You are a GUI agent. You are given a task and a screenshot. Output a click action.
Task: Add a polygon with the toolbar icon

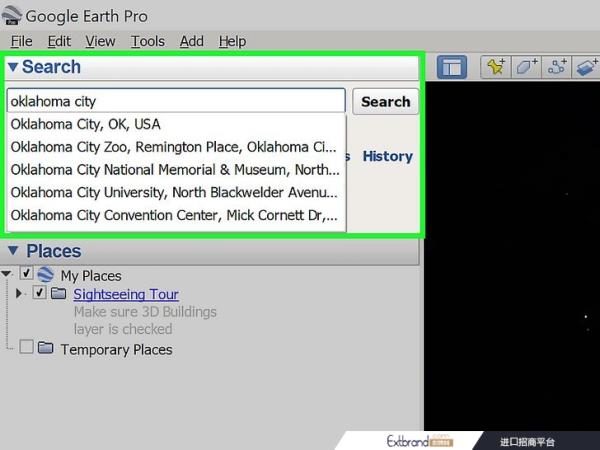(527, 67)
